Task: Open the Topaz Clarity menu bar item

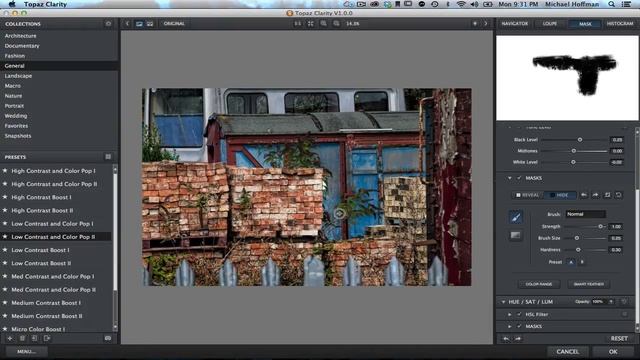Action: [45, 4]
